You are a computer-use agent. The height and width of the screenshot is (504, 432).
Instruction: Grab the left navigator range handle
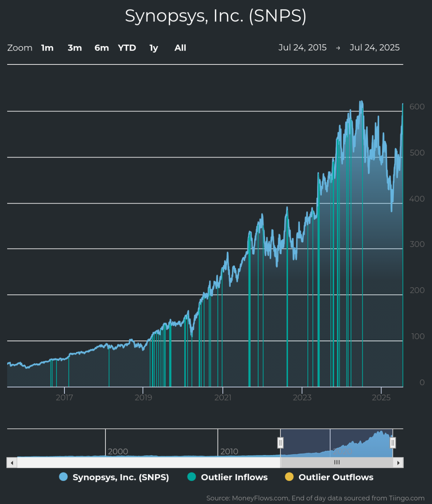point(280,443)
